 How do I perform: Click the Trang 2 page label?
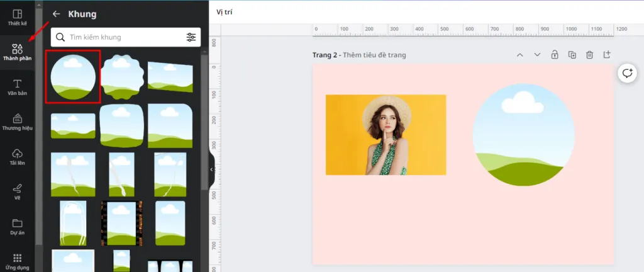coord(325,55)
